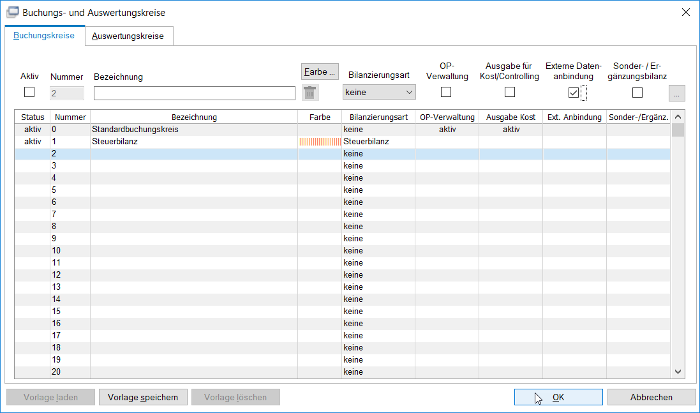
Task: Close the Buchungs- und Auswertungskreise dialog
Action: click(686, 12)
